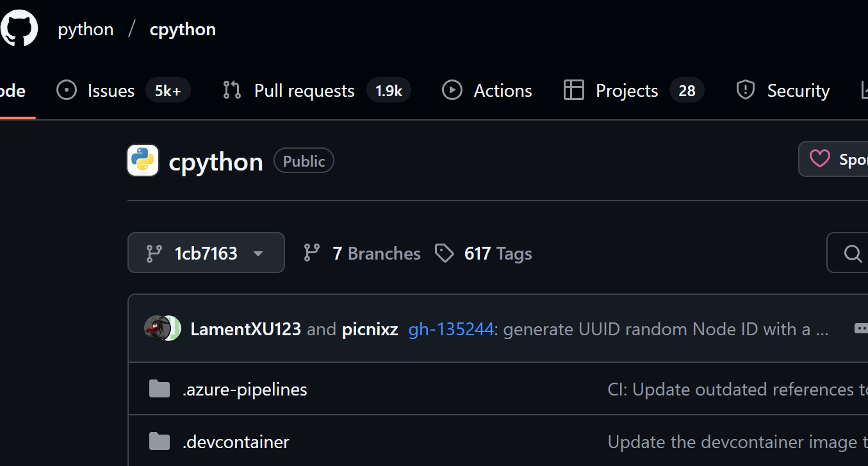The height and width of the screenshot is (466, 868).
Task: Switch to Pull requests tab
Action: tap(316, 90)
